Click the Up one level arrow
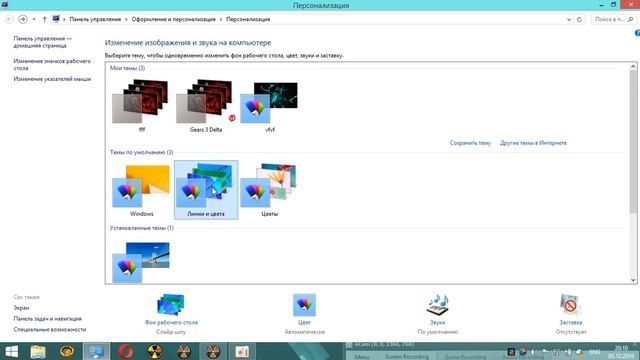This screenshot has width=640, height=360. coord(44,19)
